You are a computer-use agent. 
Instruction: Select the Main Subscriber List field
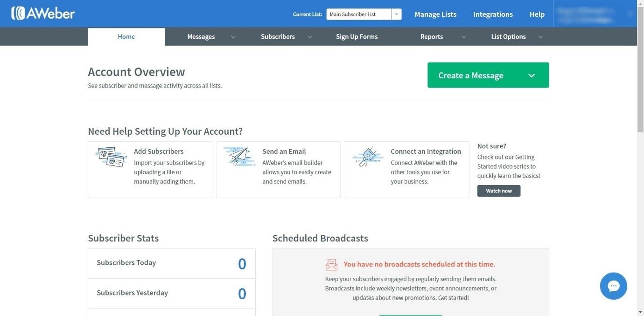point(358,14)
